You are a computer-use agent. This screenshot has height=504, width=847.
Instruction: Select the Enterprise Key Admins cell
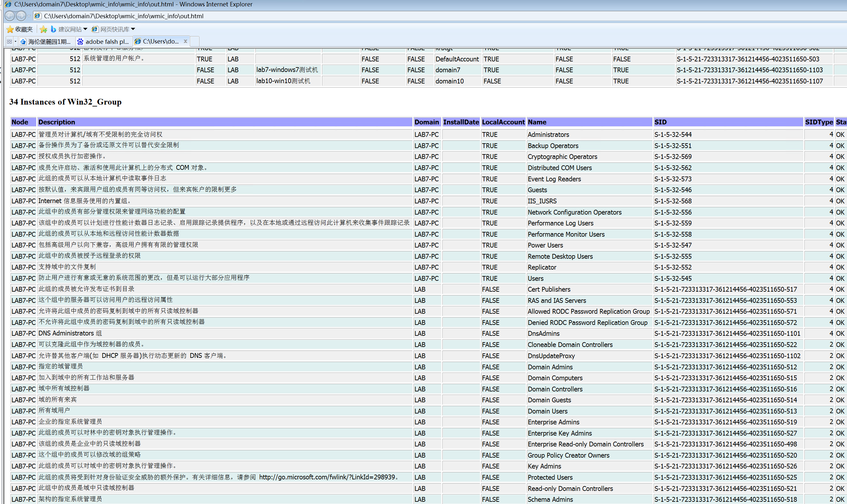[x=589, y=433]
